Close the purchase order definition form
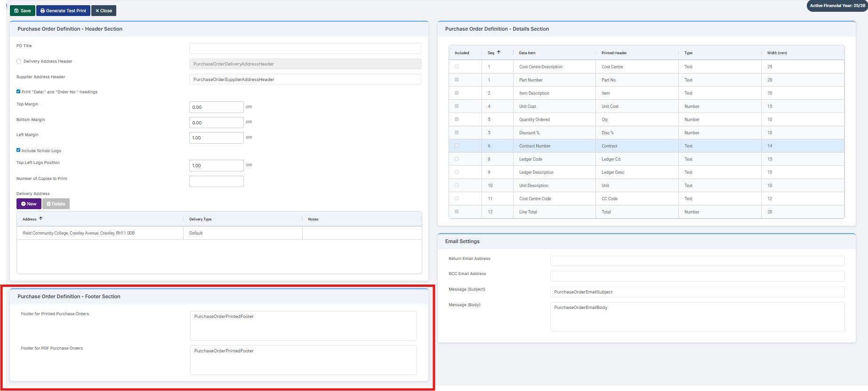 pyautogui.click(x=104, y=11)
